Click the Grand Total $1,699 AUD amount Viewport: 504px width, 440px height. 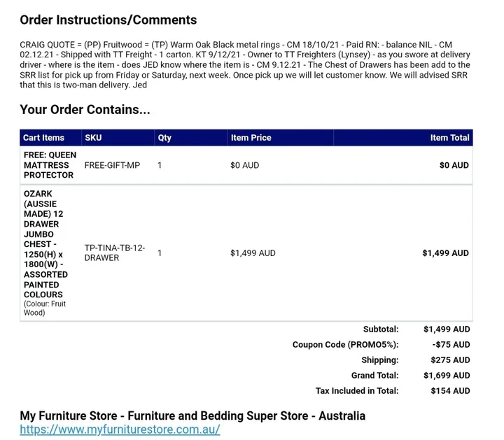point(447,376)
